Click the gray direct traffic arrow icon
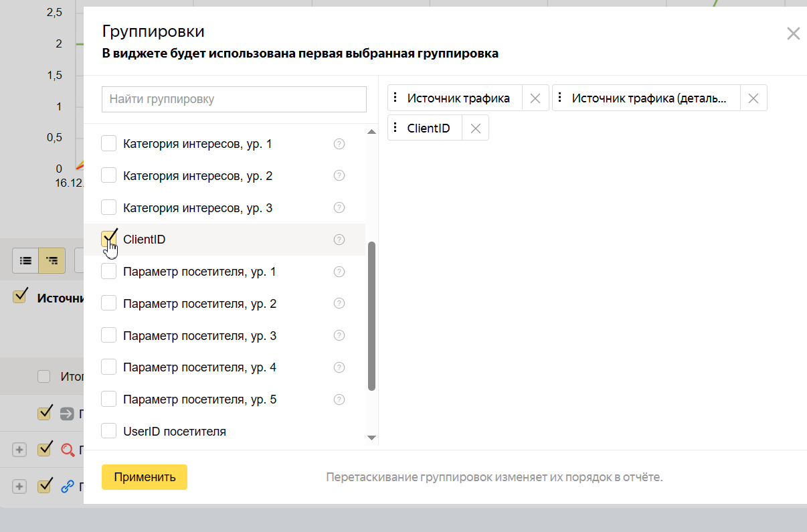The image size is (807, 532). point(66,413)
